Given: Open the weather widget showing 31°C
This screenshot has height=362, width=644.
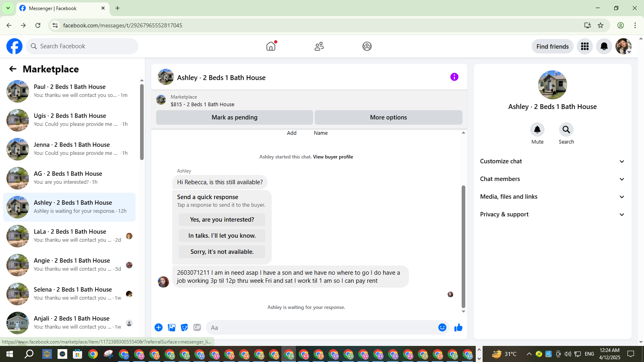Looking at the screenshot, I should click(504, 354).
